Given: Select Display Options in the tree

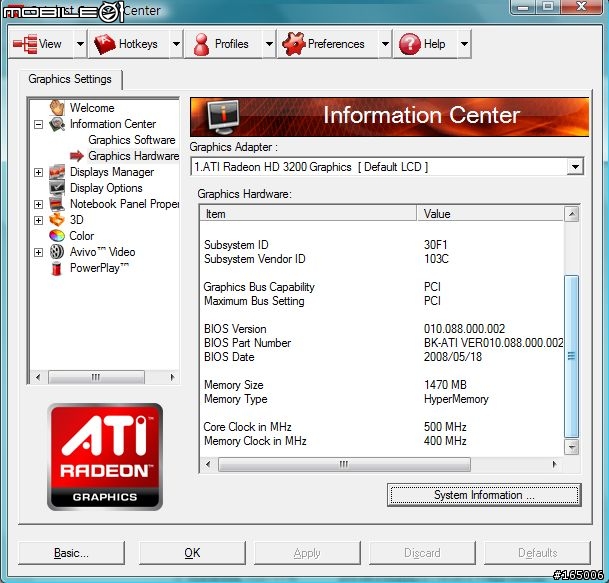Looking at the screenshot, I should [x=106, y=188].
